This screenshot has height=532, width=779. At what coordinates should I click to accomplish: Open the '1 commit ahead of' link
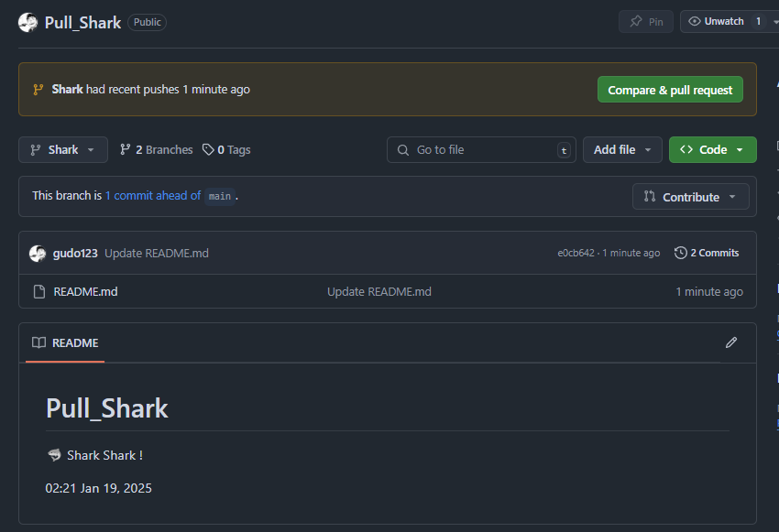pos(153,195)
